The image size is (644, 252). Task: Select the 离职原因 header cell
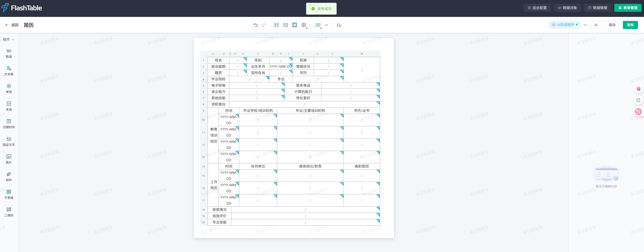point(362,166)
